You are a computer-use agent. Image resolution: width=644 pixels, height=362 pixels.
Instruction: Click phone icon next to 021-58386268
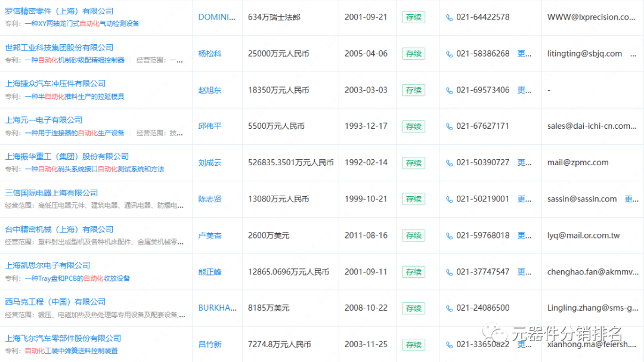pos(450,54)
